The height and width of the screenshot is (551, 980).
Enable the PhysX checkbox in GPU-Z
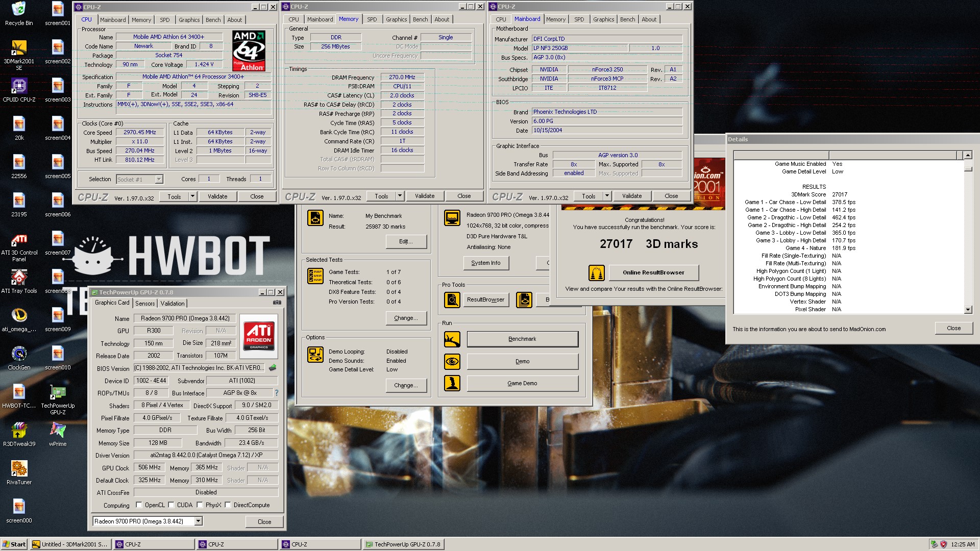[x=200, y=505]
